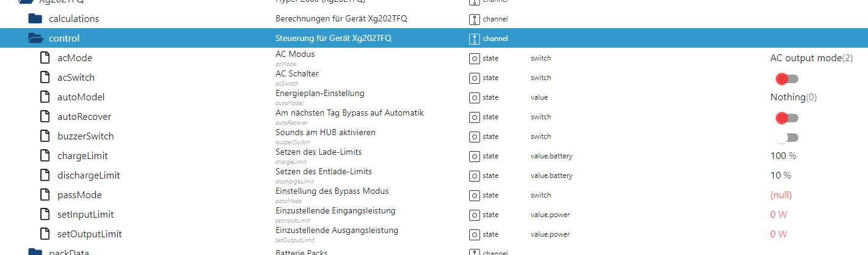Enable the buzzerSwitch sounds toggle
868x255 pixels.
787,137
